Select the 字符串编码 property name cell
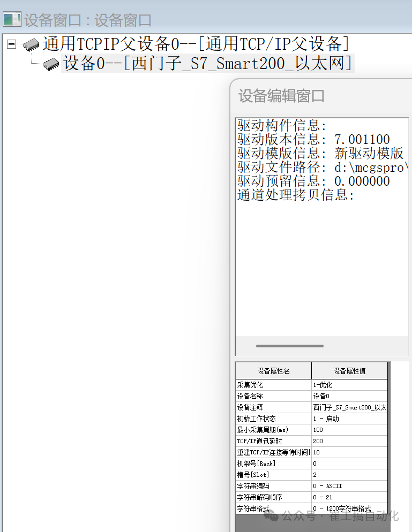The image size is (412, 532). (273, 485)
